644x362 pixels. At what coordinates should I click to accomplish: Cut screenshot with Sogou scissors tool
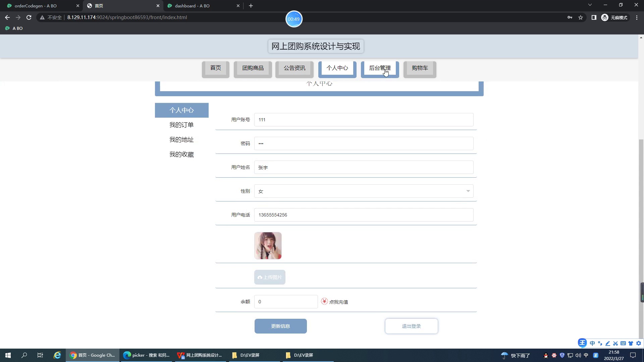click(x=615, y=343)
